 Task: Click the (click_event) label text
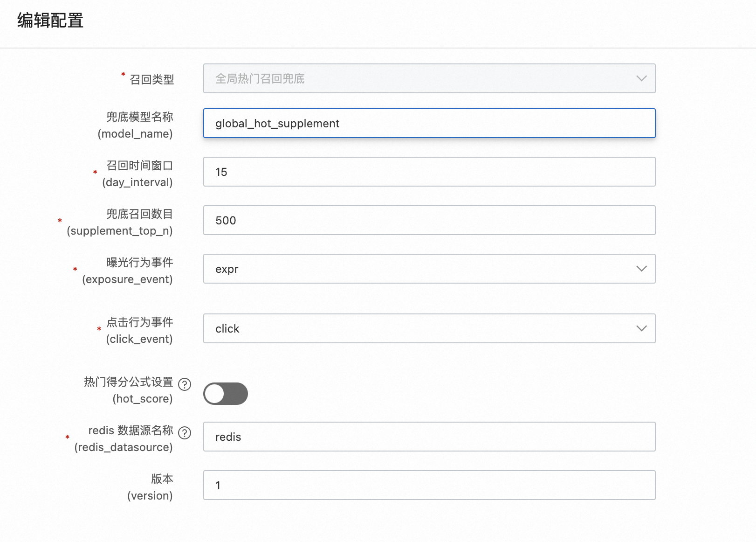(139, 339)
